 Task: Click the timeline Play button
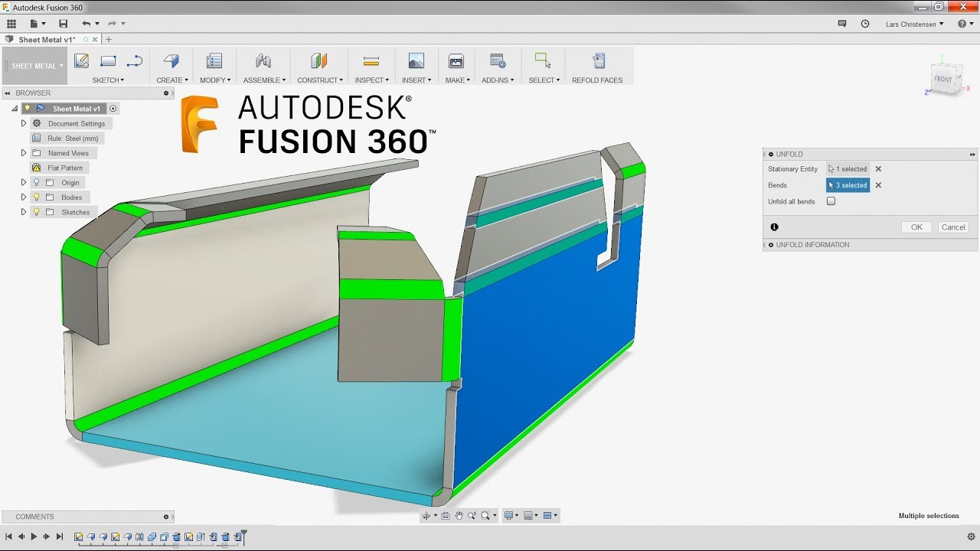[x=34, y=537]
